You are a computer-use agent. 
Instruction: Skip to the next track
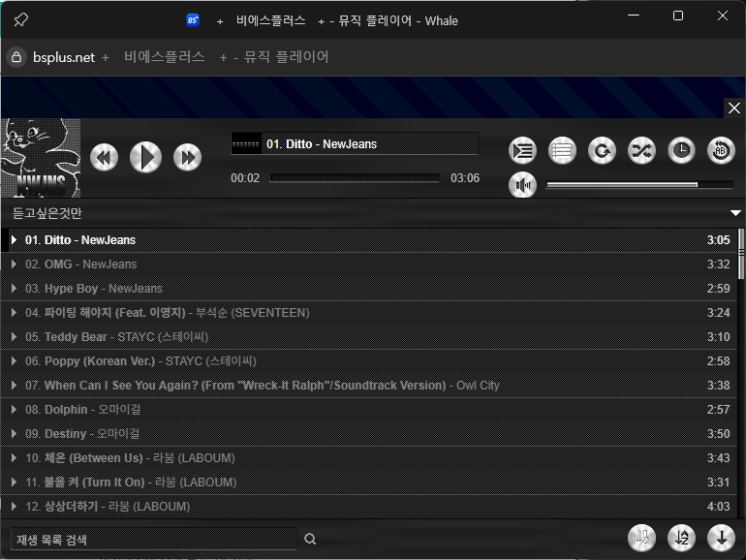187,158
